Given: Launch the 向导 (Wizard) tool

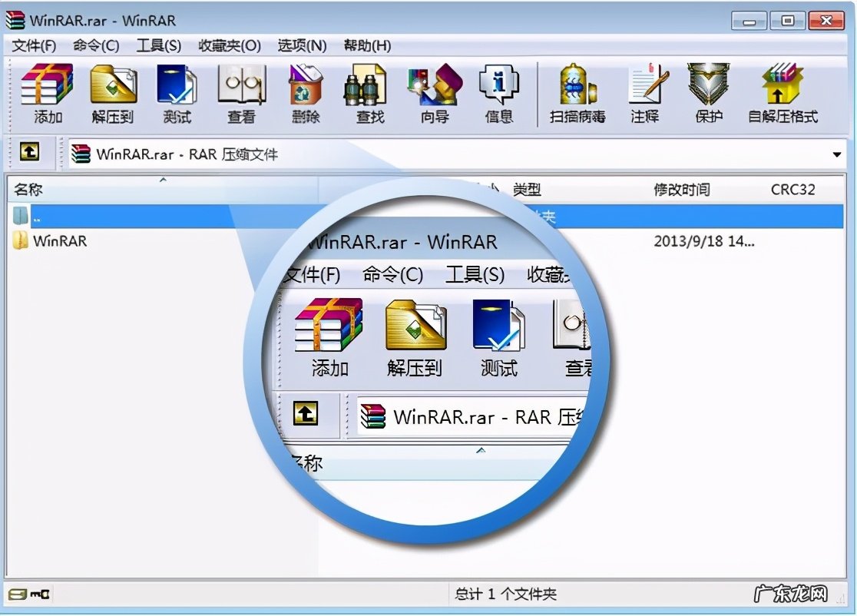Looking at the screenshot, I should tap(435, 84).
